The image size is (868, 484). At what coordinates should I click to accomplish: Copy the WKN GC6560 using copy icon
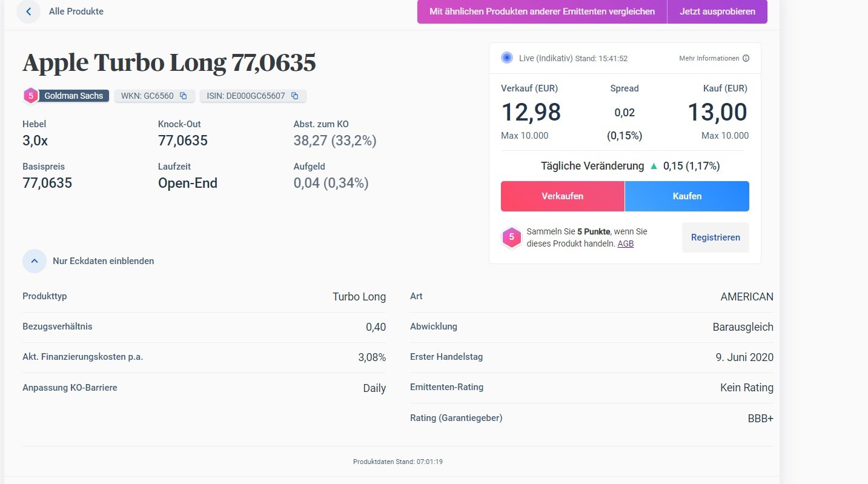tap(183, 96)
